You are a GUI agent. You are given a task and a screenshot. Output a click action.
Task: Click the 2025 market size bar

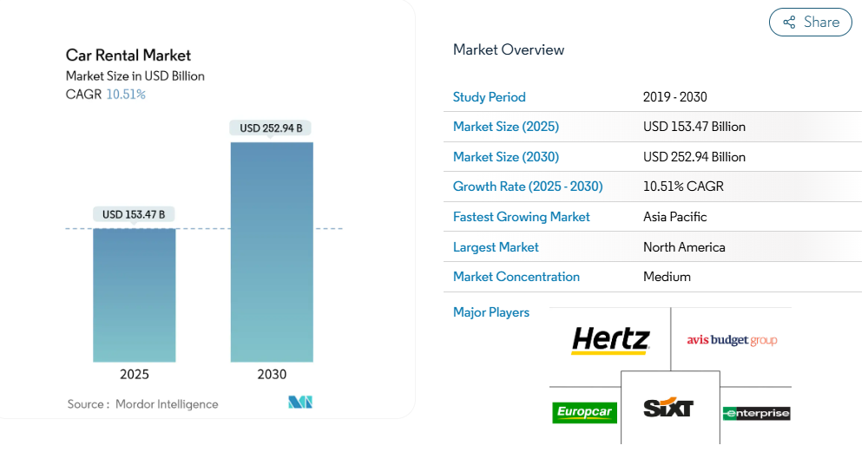135,295
